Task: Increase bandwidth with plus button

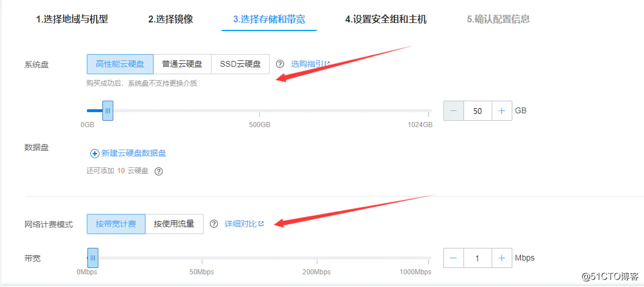Action: tap(501, 258)
